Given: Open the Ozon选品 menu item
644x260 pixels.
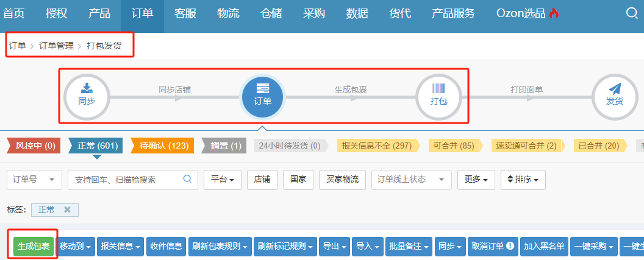Looking at the screenshot, I should click(x=528, y=13).
